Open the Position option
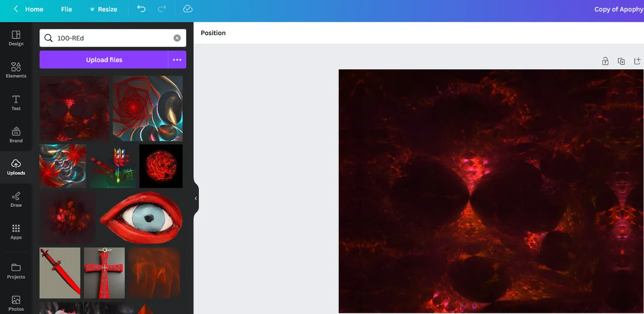 (x=213, y=33)
